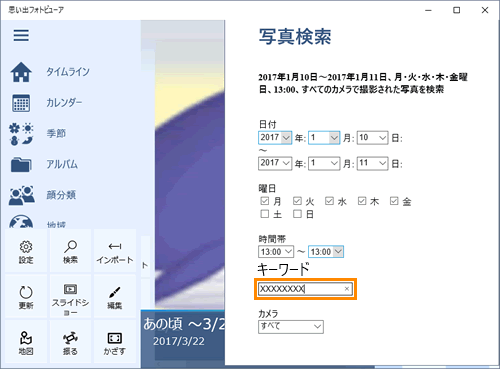The image size is (500, 369).
Task: Close the 思い出フォトビューア window
Action: [x=485, y=10]
